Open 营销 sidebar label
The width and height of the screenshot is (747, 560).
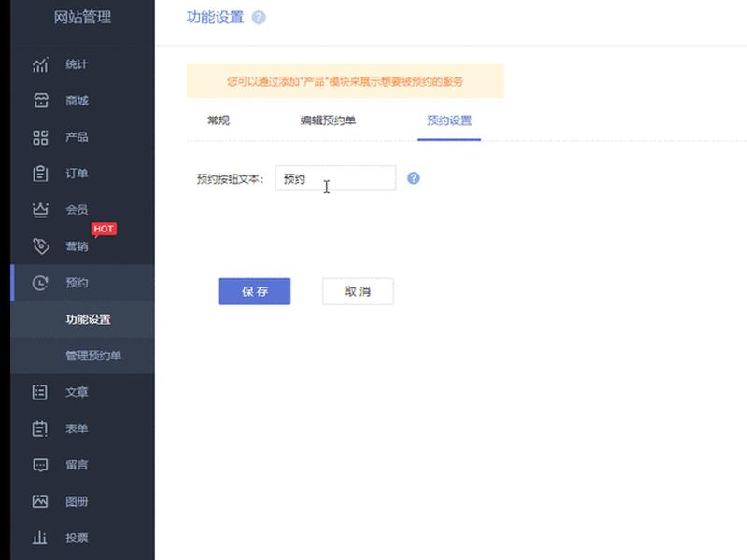(77, 246)
